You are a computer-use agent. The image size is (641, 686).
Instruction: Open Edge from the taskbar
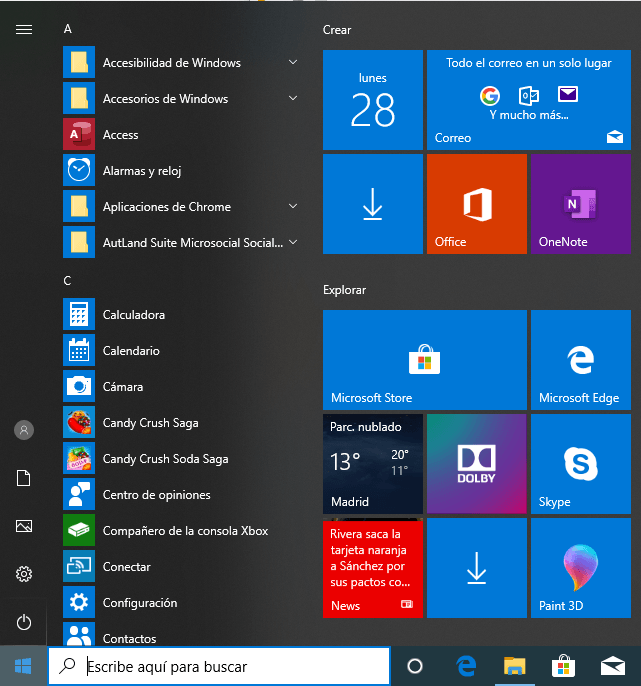coord(466,666)
